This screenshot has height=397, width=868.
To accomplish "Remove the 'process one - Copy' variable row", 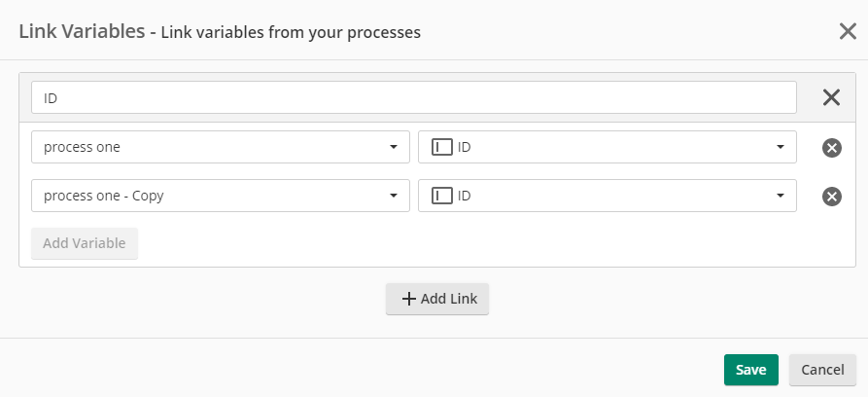I will pos(831,197).
